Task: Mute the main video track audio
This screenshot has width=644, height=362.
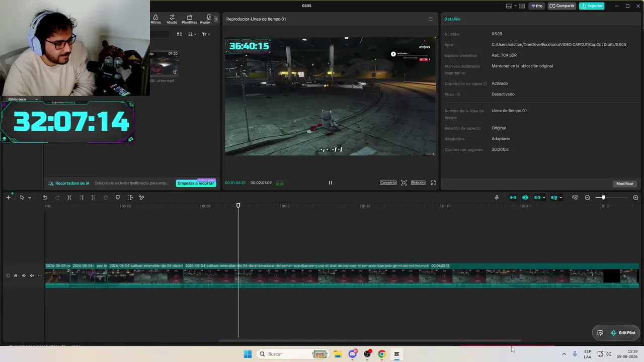Action: [x=32, y=276]
